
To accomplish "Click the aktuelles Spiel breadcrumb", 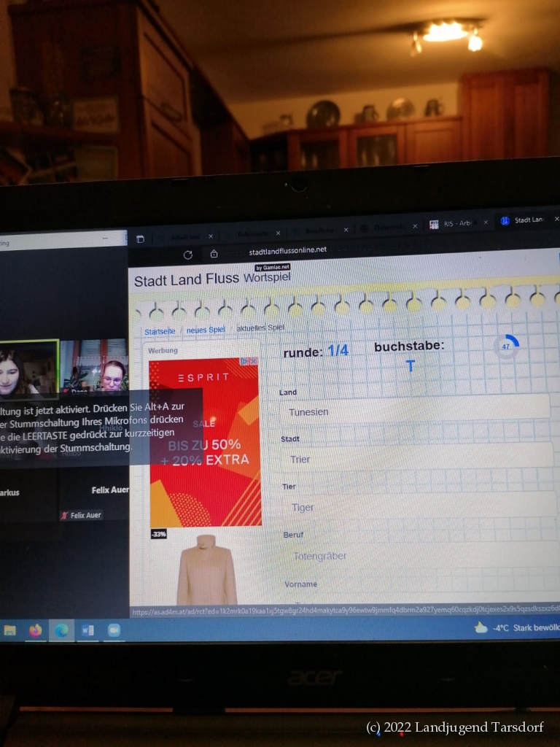I will point(260,328).
